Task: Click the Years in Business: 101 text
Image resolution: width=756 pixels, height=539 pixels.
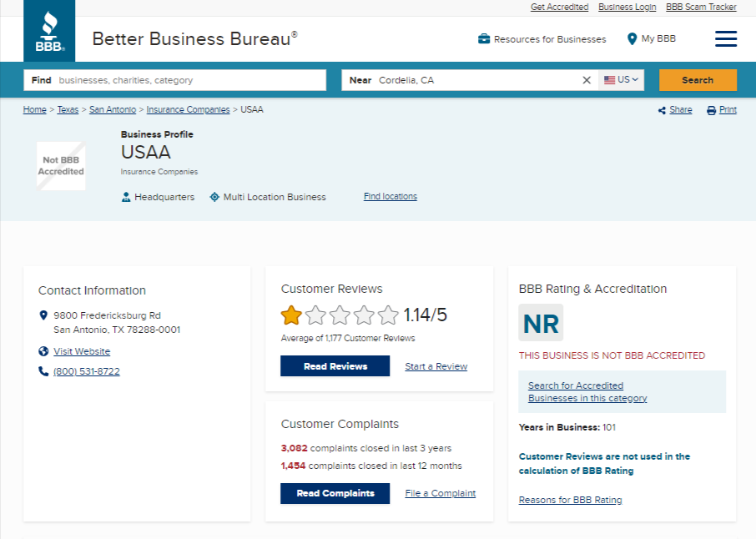Action: 567,427
